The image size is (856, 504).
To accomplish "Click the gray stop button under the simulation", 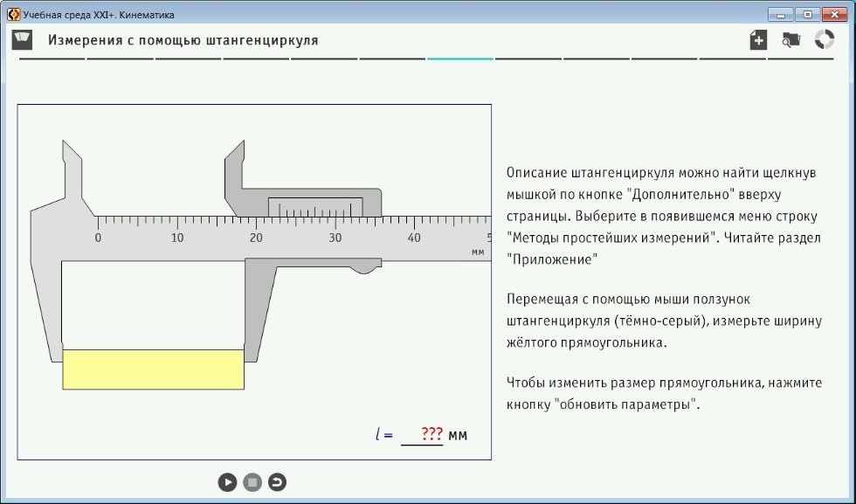I will pyautogui.click(x=252, y=481).
